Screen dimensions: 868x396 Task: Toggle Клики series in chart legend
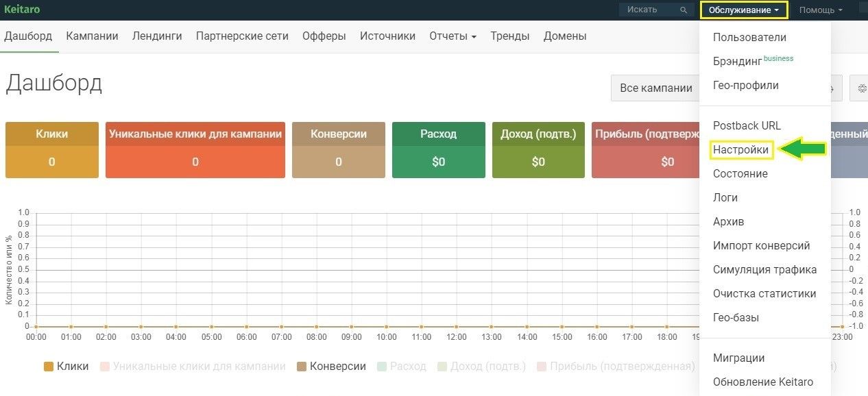[66, 367]
